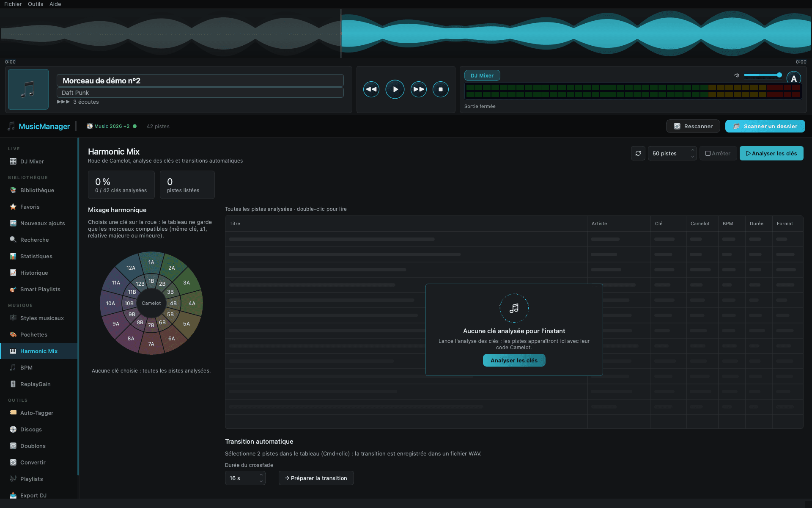Adjust the 50 pistes count stepper

coord(692,153)
